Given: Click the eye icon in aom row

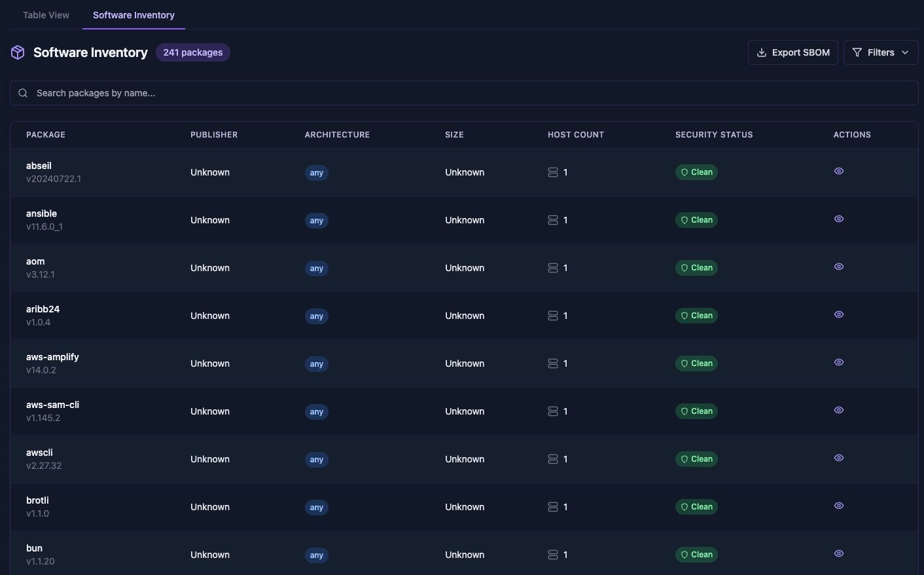Looking at the screenshot, I should pyautogui.click(x=838, y=267).
